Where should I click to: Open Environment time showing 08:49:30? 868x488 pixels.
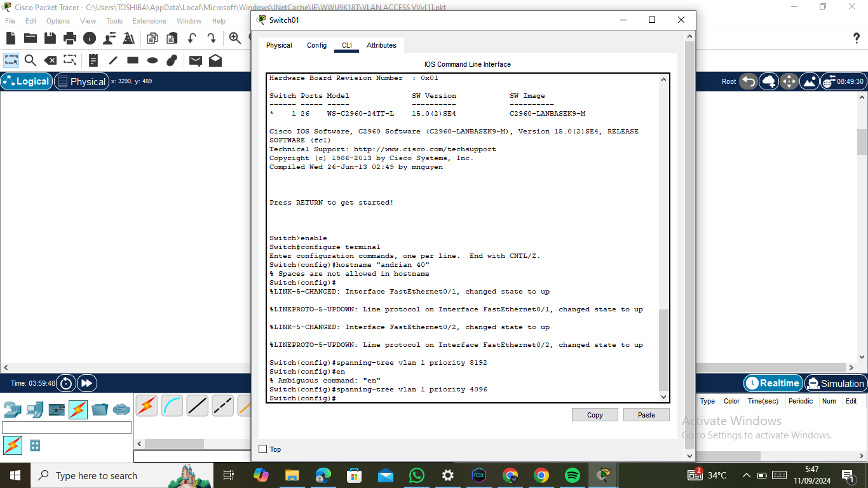843,81
